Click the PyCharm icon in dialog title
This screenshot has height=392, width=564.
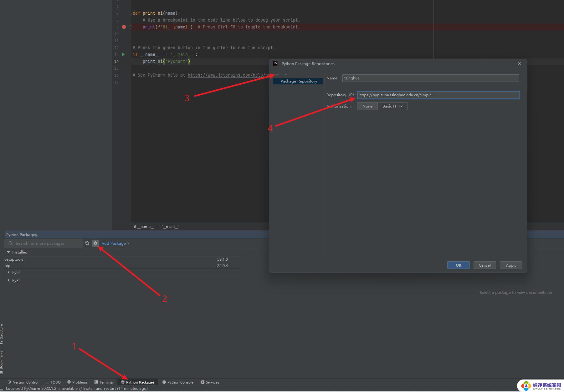(x=275, y=63)
